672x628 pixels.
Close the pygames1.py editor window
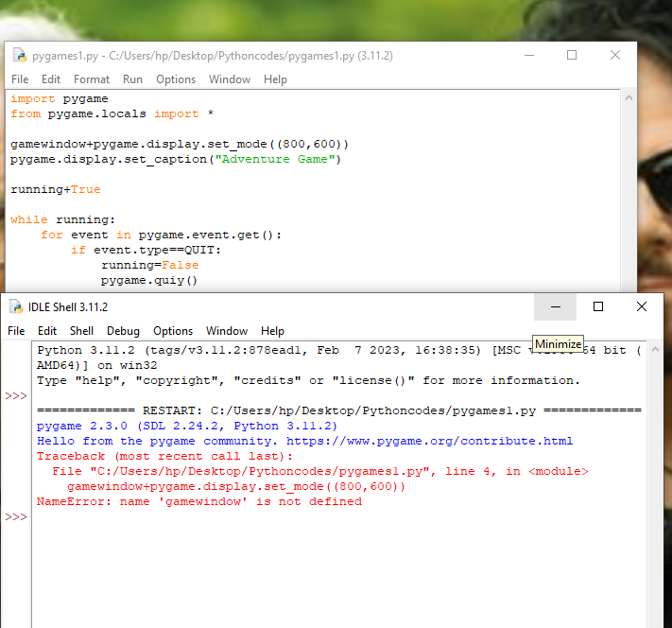[616, 56]
